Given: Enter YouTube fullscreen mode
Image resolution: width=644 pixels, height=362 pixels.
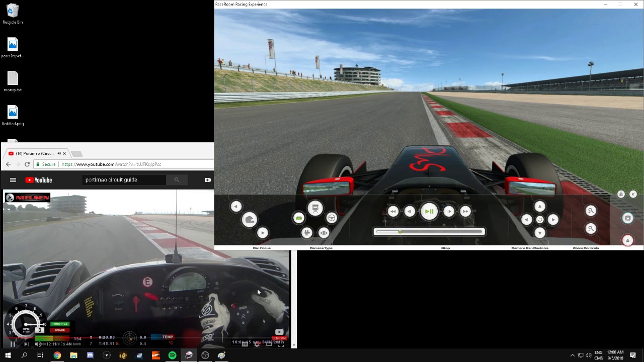Looking at the screenshot, I should [281, 344].
